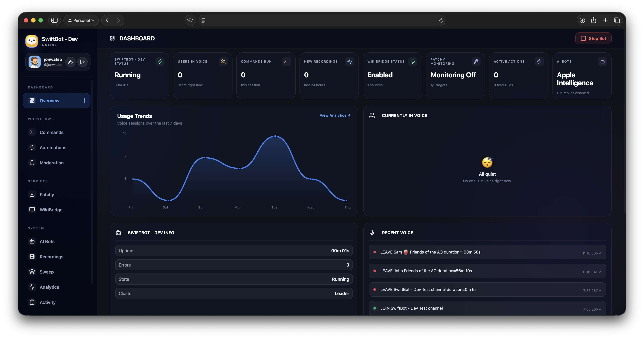Click the page reader icon in address bar
Viewport: 644px width, 339px height.
point(203,20)
